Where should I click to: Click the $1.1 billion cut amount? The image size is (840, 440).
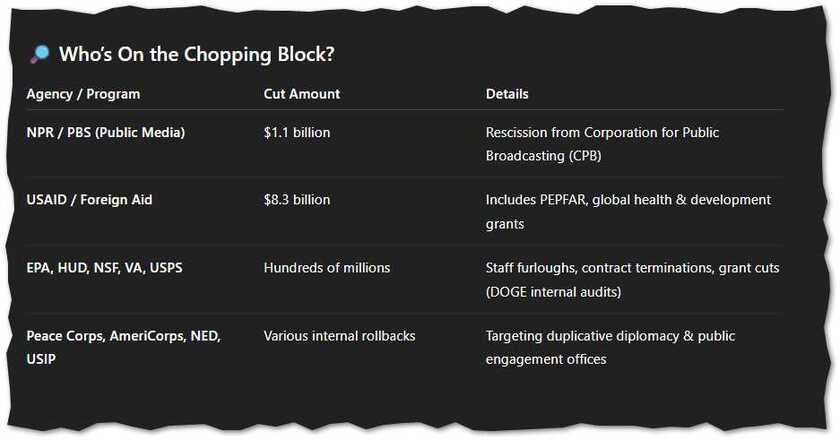tap(297, 132)
